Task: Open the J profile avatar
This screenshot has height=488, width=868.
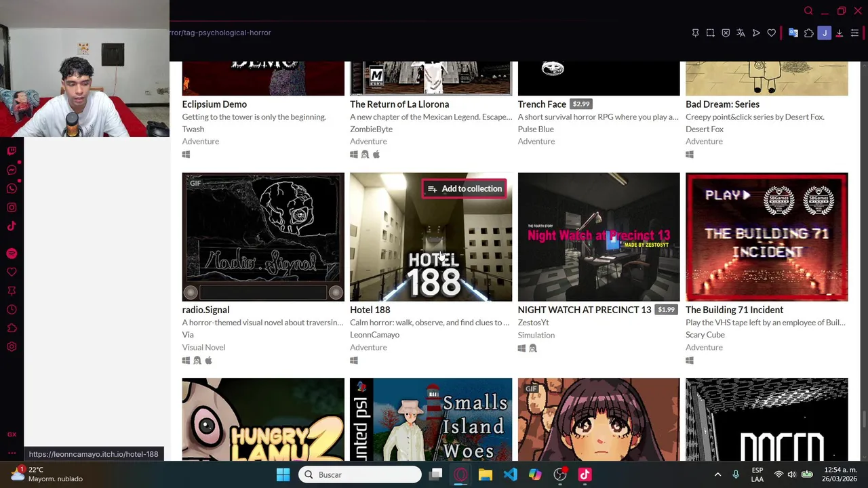Action: [x=825, y=33]
